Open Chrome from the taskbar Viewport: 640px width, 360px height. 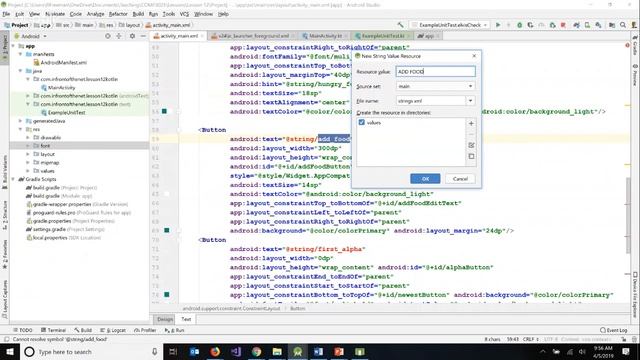click(x=256, y=351)
